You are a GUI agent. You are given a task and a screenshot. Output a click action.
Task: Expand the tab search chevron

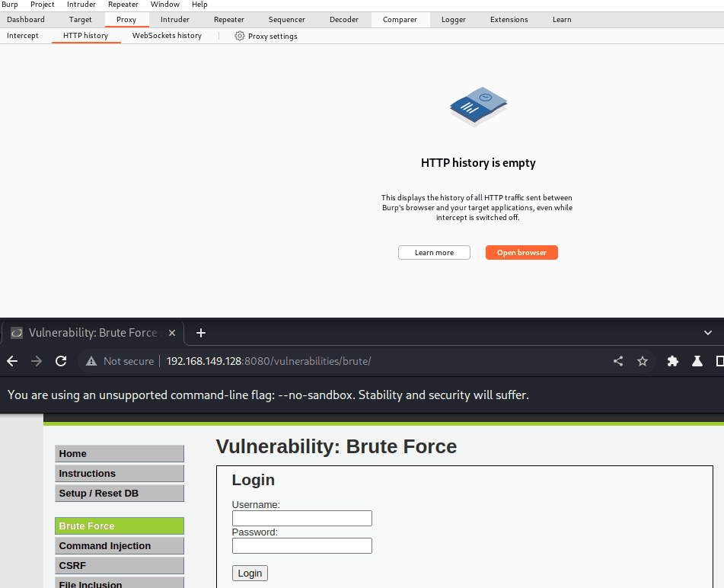pos(708,333)
